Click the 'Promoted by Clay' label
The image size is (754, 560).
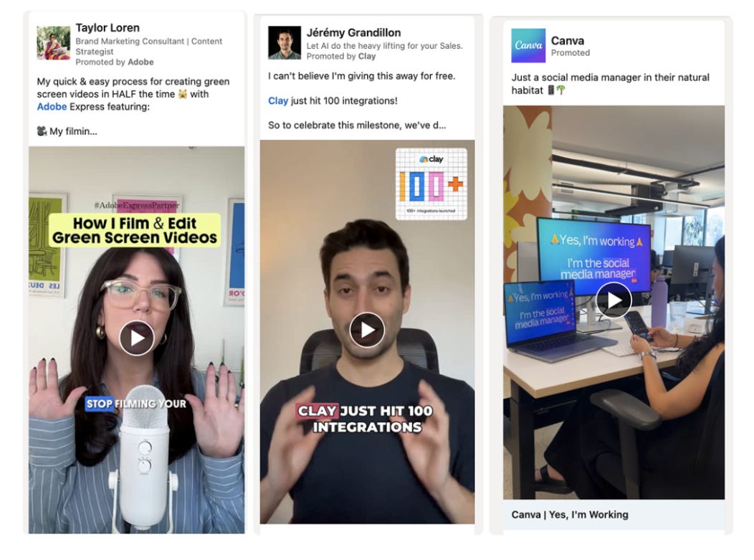click(x=341, y=57)
